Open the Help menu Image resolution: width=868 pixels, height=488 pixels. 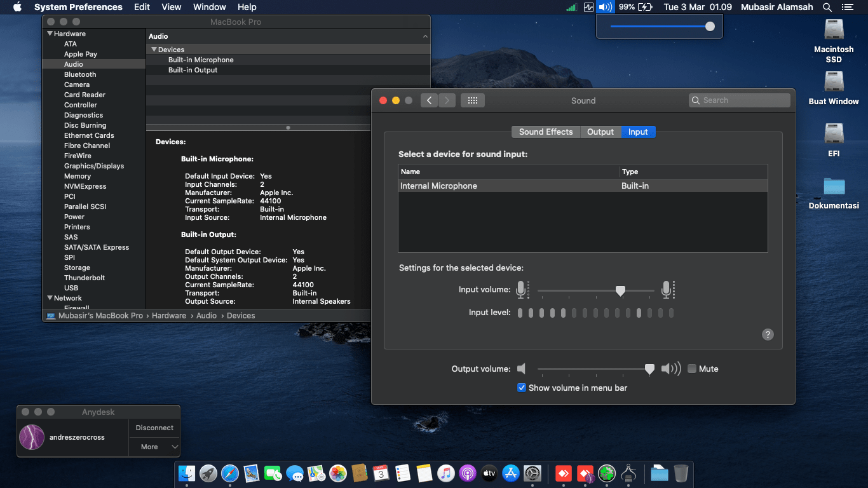[x=247, y=7]
